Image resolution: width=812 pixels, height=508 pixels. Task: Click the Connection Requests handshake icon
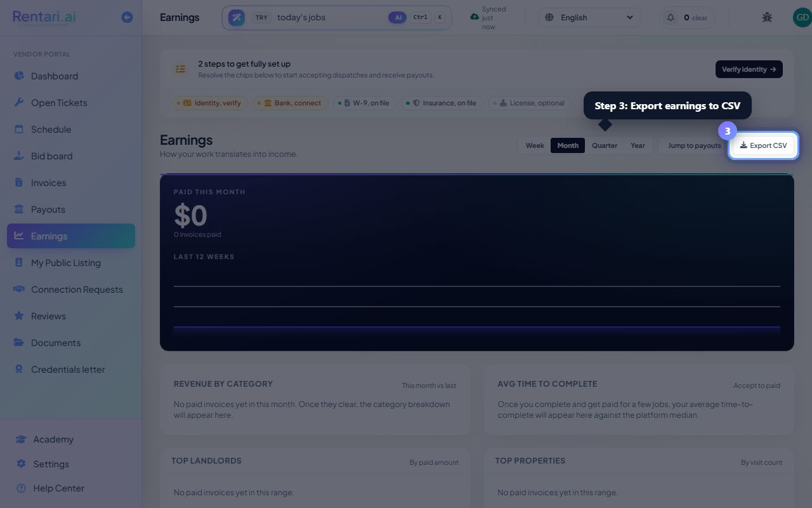(x=19, y=290)
